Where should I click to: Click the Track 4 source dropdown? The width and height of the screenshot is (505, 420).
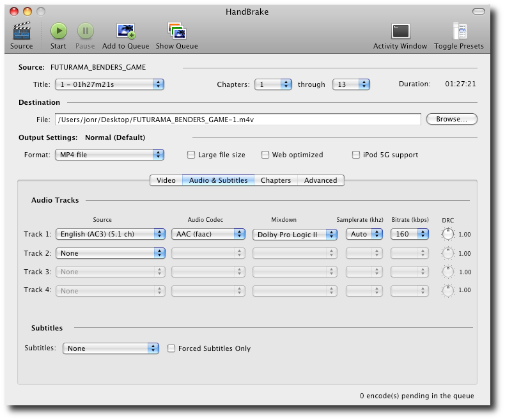point(111,291)
